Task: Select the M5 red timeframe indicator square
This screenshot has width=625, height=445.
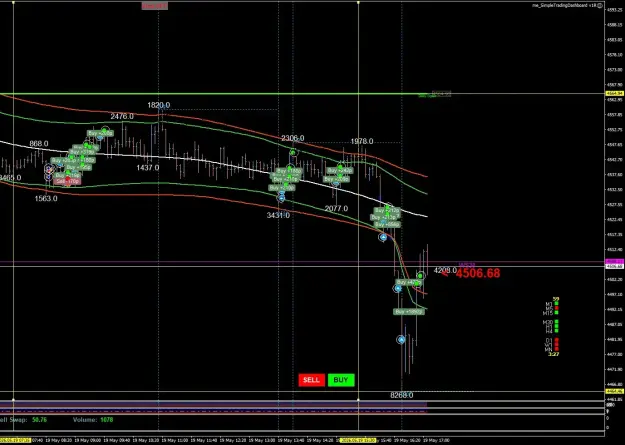Action: tap(556, 308)
